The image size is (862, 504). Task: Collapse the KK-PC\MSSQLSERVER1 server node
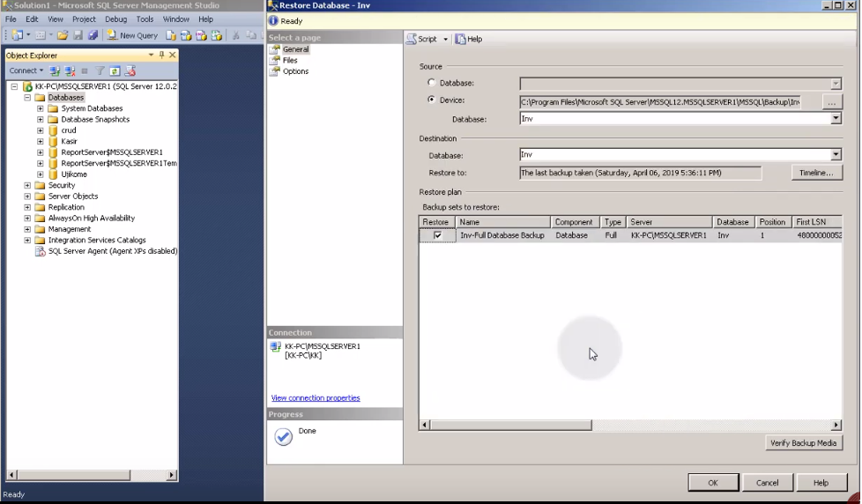coord(14,86)
